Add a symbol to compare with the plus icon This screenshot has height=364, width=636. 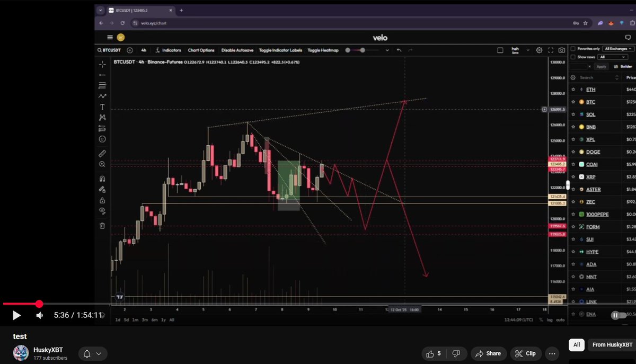(130, 50)
